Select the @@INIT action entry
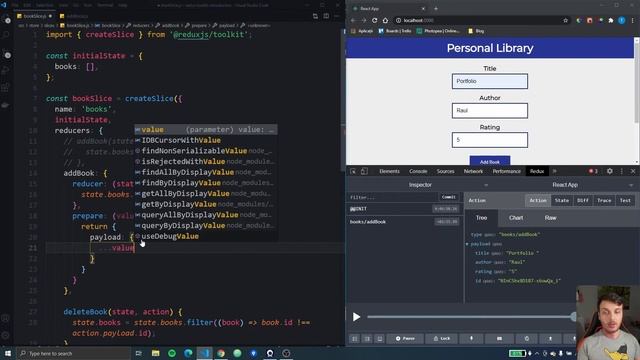 click(404, 209)
